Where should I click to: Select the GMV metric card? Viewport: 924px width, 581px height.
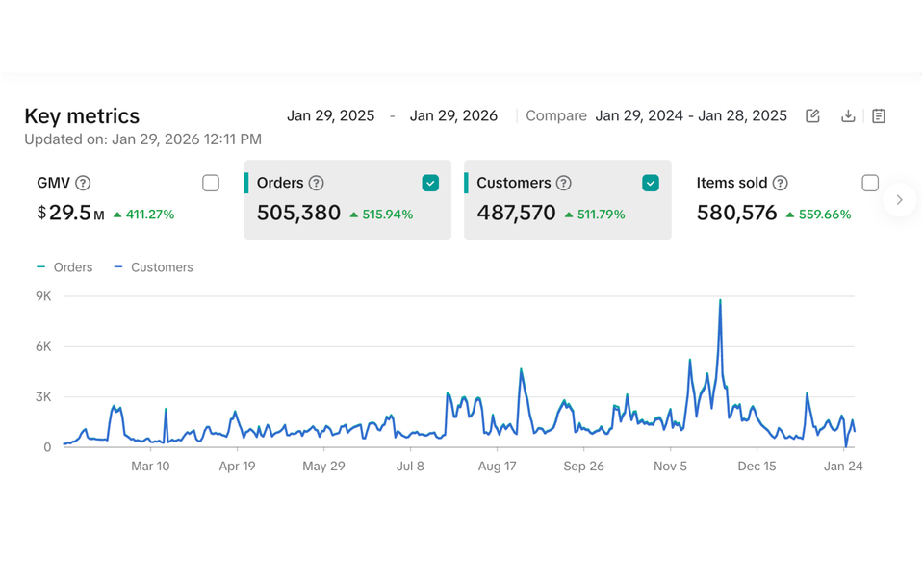coord(128,199)
